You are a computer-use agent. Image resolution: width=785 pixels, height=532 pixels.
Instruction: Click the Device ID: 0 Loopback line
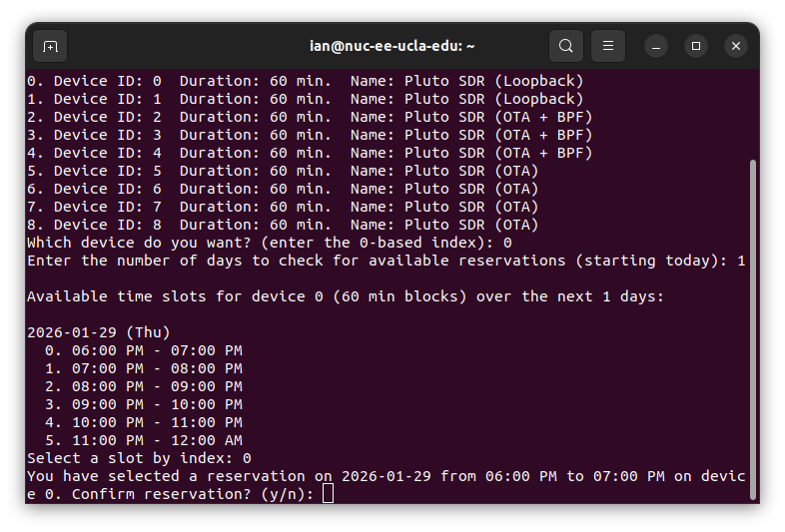[305, 81]
